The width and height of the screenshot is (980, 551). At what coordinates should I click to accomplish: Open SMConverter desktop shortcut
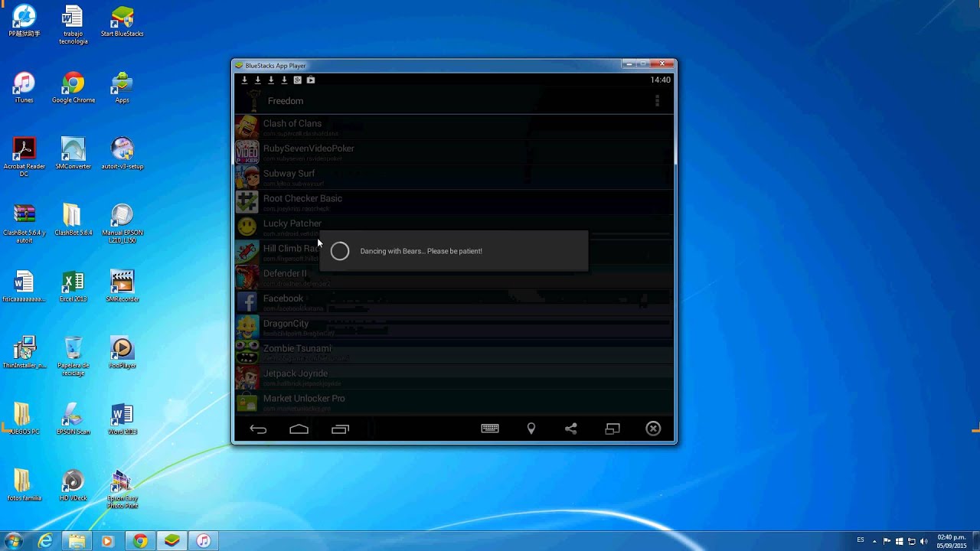[73, 154]
